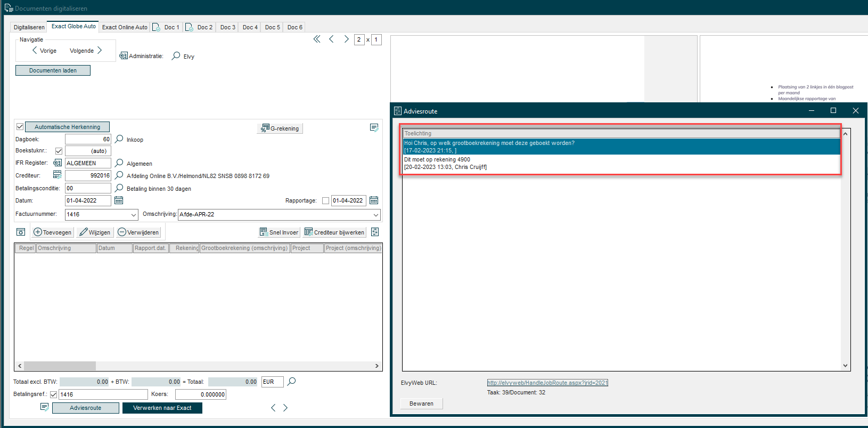Click the page columns field showing 2
The height and width of the screenshot is (428, 868).
[x=359, y=39]
